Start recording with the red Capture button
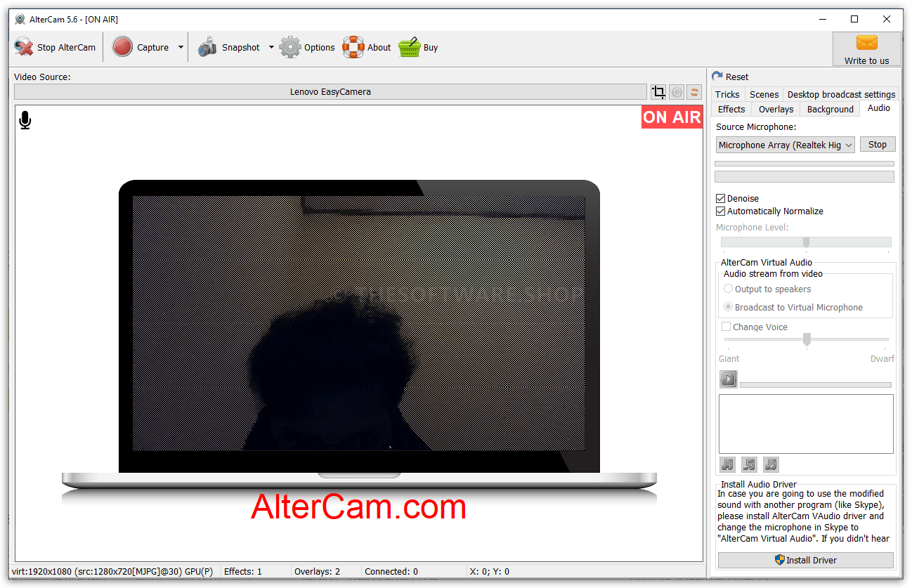This screenshot has width=912, height=588. [122, 47]
